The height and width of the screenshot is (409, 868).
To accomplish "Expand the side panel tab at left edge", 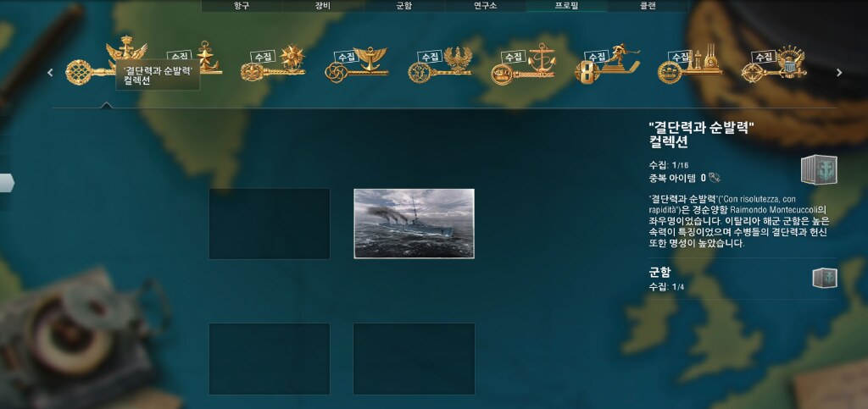I will (x=7, y=183).
